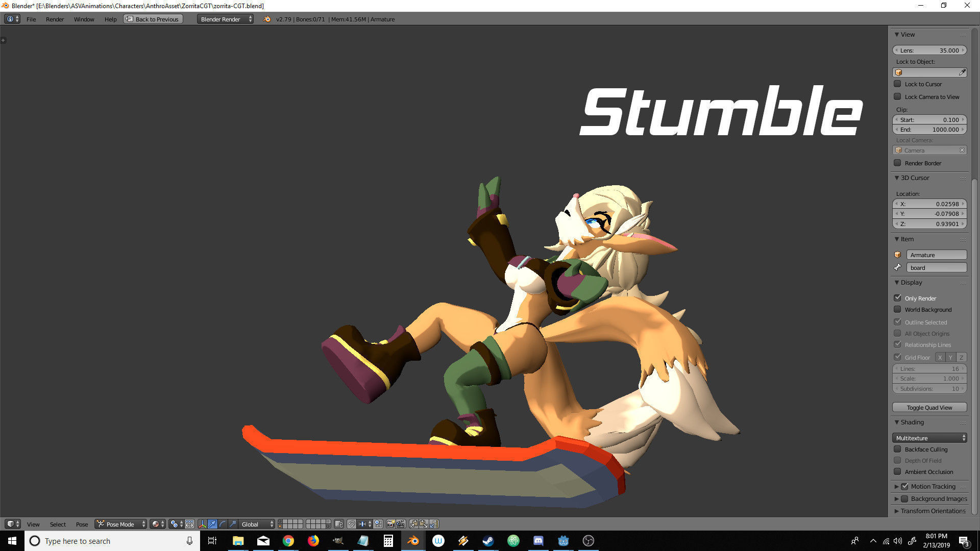Toggle the snap magnet icon

click(x=351, y=524)
